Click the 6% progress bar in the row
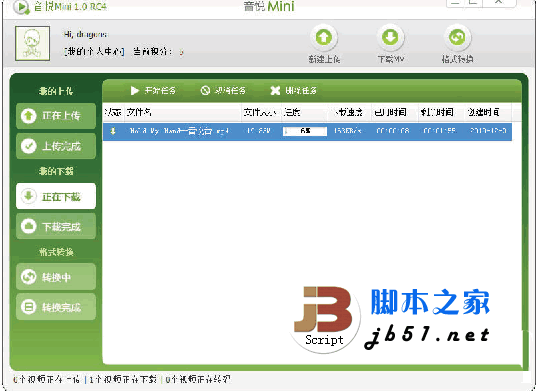 [x=305, y=131]
